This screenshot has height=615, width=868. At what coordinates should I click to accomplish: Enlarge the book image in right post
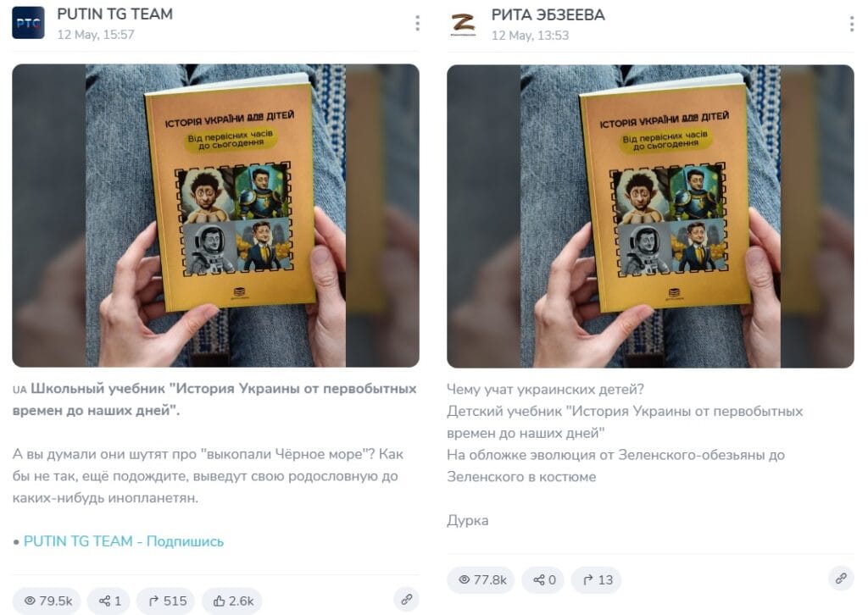pos(650,216)
